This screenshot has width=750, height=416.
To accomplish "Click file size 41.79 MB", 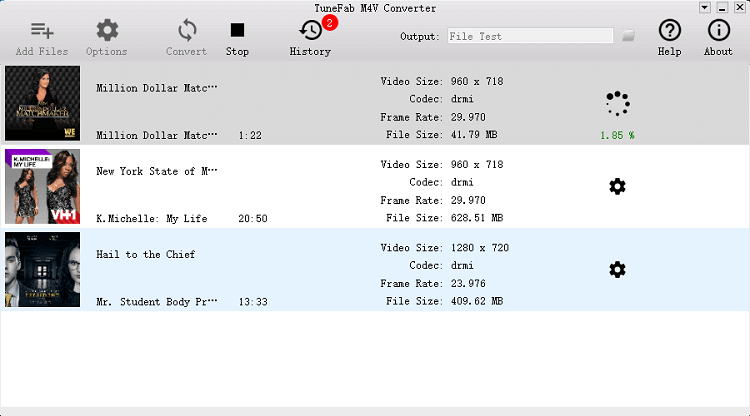I will (x=474, y=135).
